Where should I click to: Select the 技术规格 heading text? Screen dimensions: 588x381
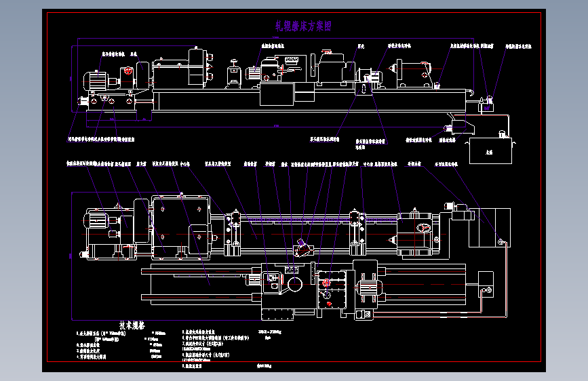click(x=132, y=325)
